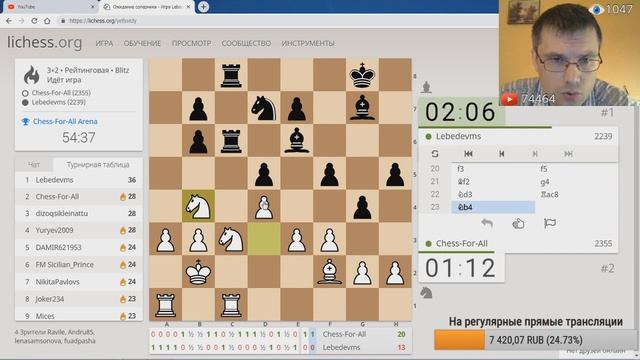Viewport: 640px width, 360px height.
Task: Click the orange donation progress bar
Action: [459, 340]
